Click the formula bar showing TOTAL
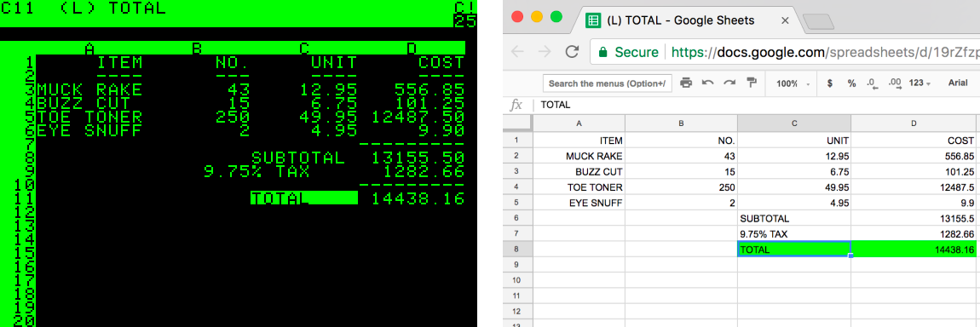Screen dimensions: 980x327 click(x=757, y=105)
